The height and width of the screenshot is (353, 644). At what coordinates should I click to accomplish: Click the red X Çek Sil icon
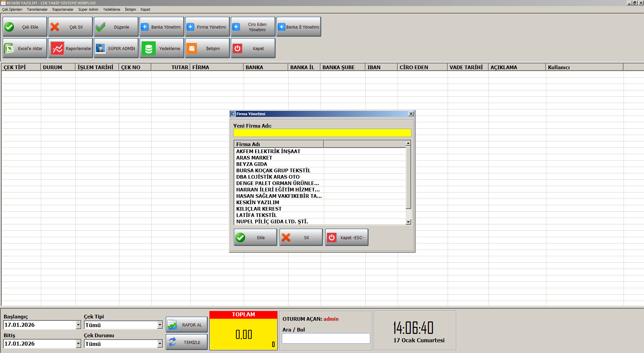(55, 27)
